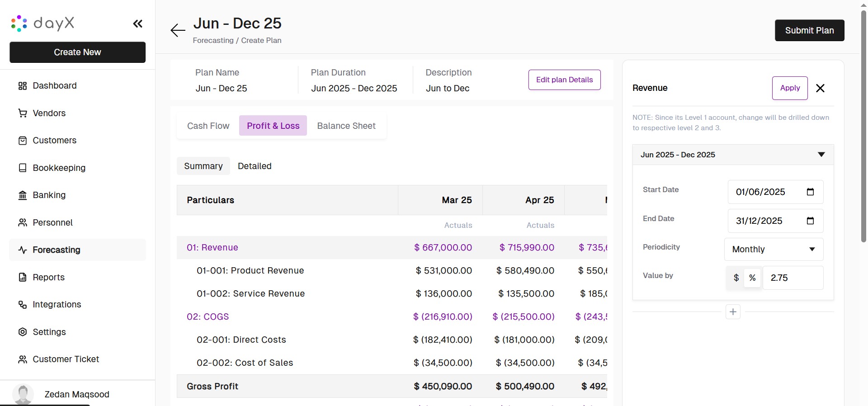Open the Periodicity Monthly dropdown
The width and height of the screenshot is (868, 406).
774,250
